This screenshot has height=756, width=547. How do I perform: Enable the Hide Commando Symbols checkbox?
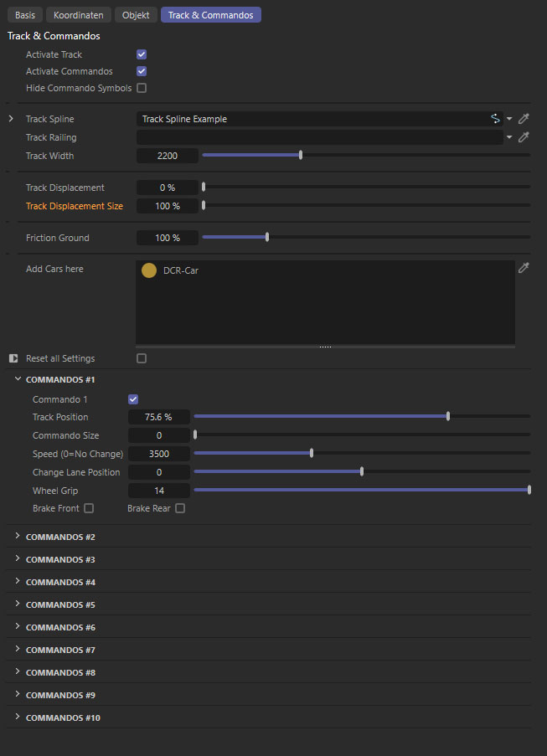point(142,88)
